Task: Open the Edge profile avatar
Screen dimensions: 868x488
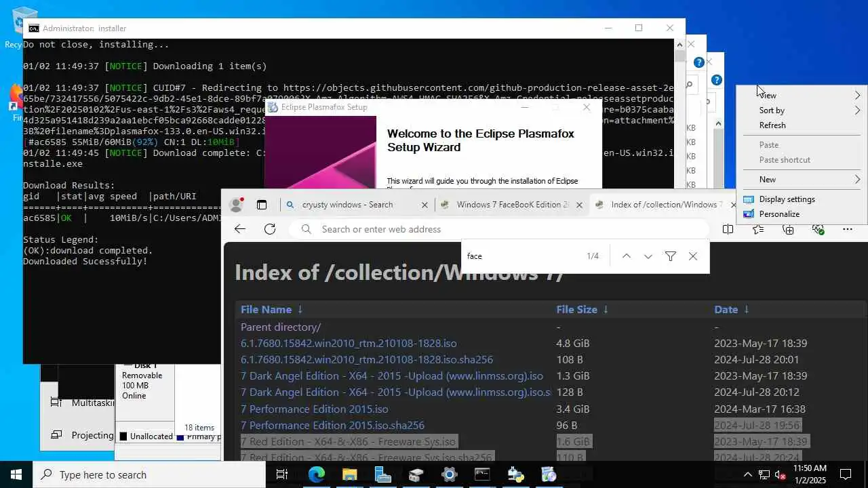Action: [237, 205]
